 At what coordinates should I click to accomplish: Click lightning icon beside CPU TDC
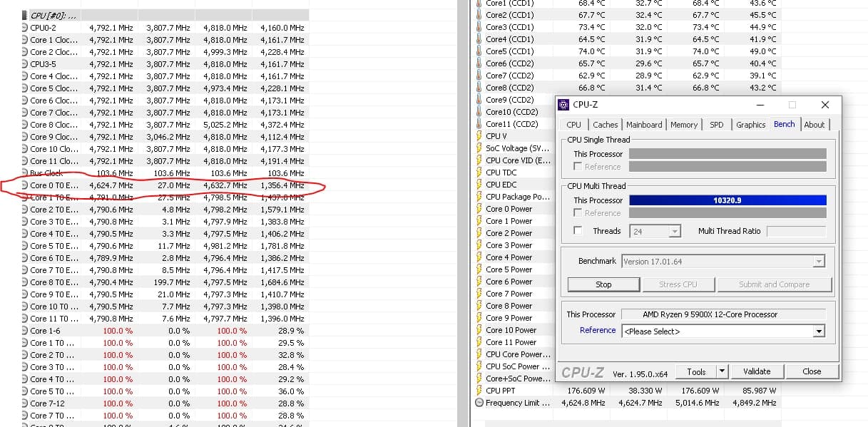tap(479, 173)
